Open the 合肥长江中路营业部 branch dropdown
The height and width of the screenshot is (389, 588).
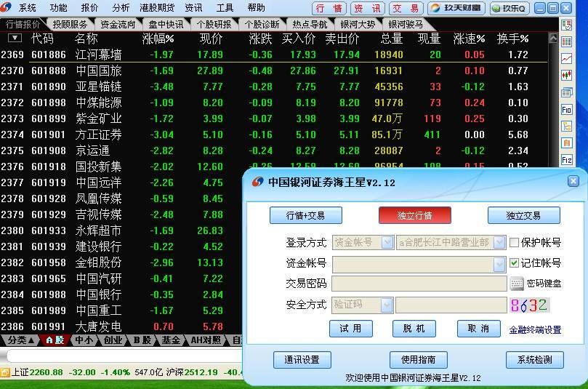(x=499, y=242)
